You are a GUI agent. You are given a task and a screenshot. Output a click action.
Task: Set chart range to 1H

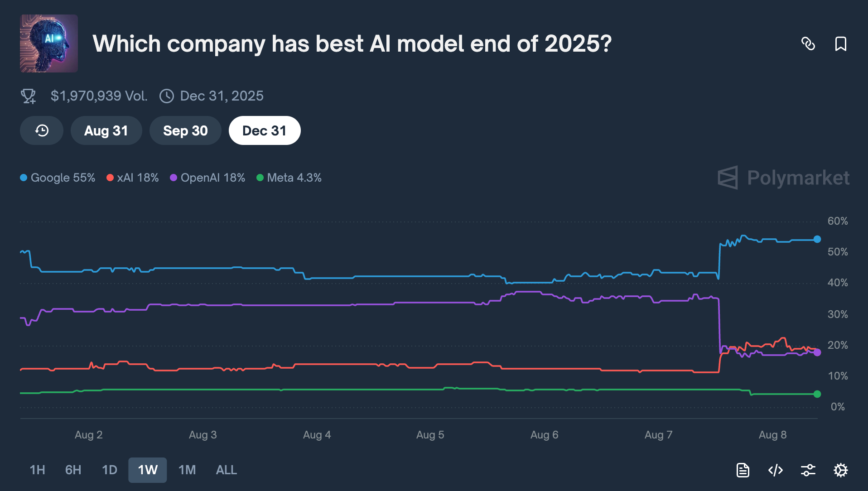pos(37,470)
